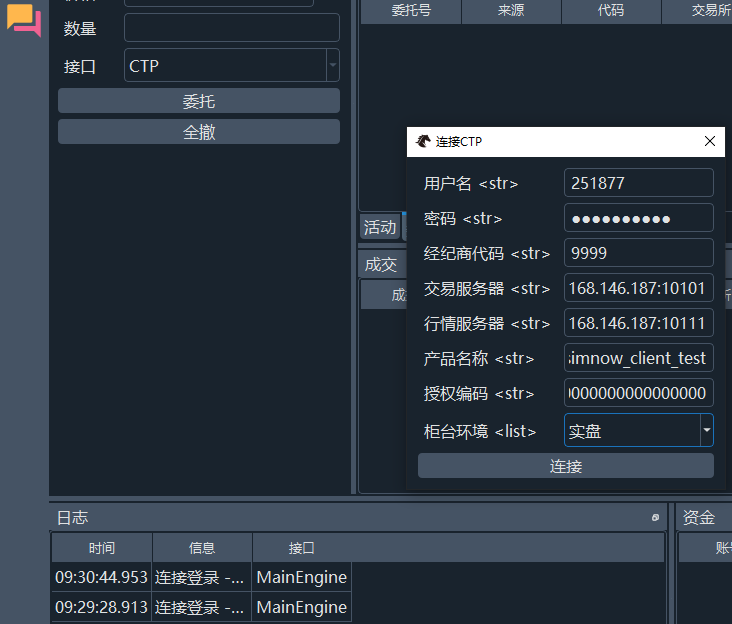
Task: Select the 成交 tab
Action: coord(380,264)
